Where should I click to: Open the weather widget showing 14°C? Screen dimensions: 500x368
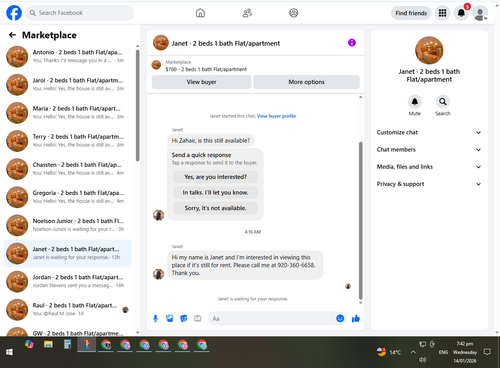[389, 352]
